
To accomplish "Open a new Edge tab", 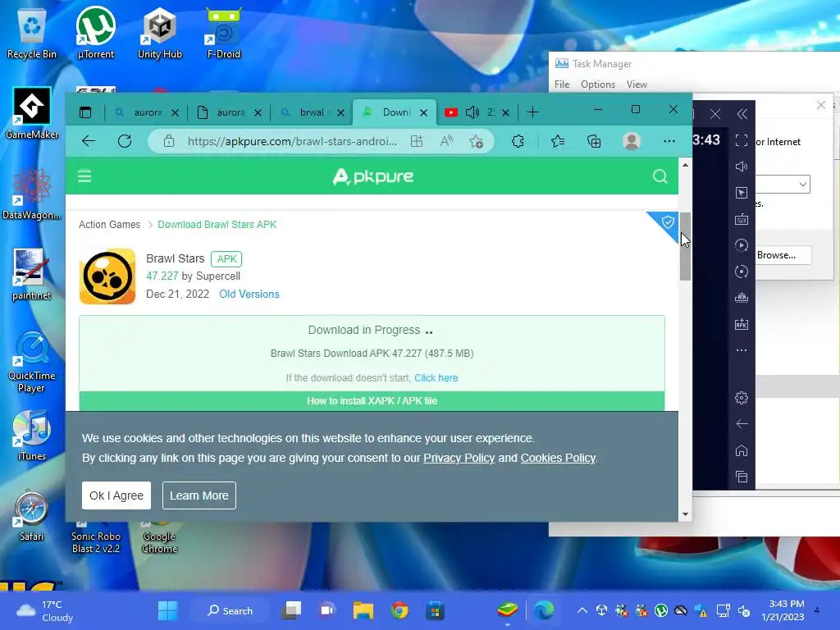I will [532, 112].
